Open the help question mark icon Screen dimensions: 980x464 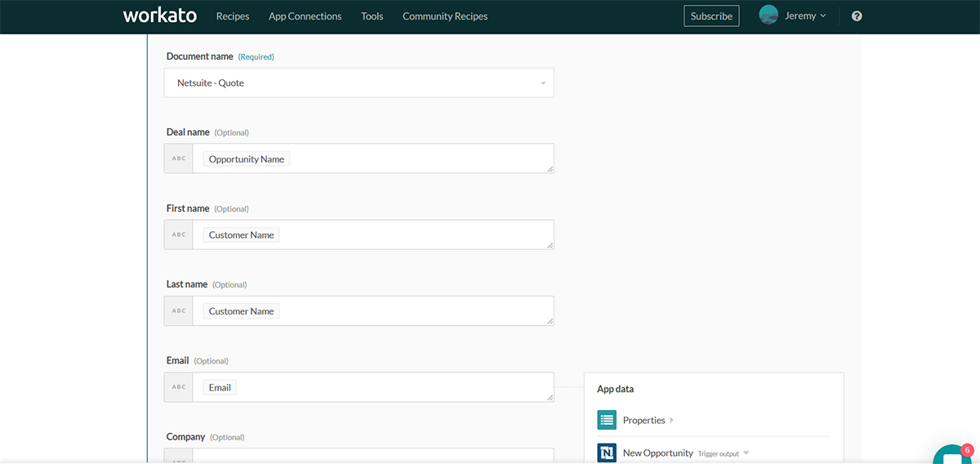tap(857, 16)
